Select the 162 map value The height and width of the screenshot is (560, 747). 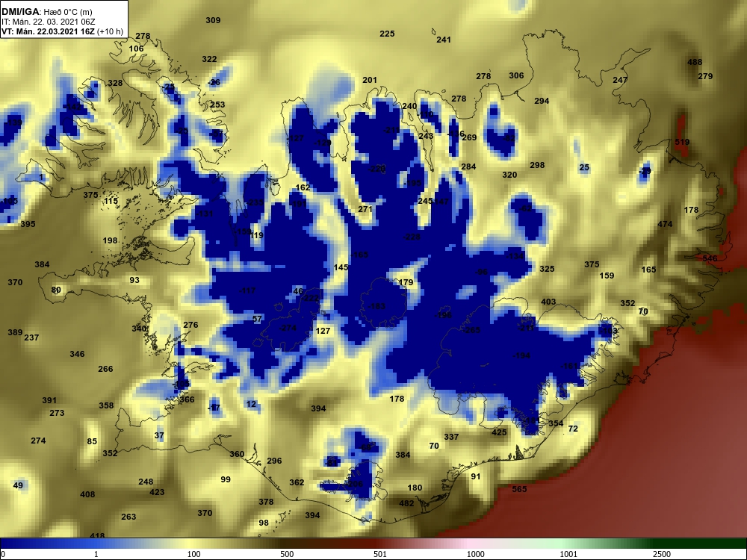point(303,187)
